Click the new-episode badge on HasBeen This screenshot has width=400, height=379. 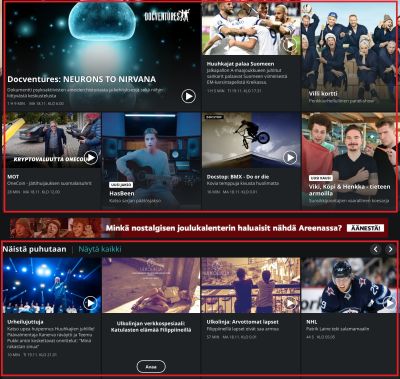click(121, 185)
